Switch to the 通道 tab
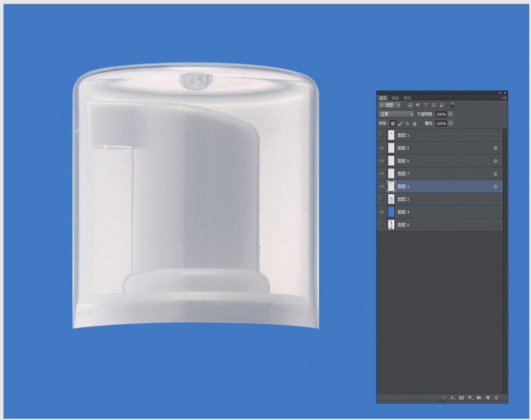Viewport: 531px width, 420px height. [x=395, y=98]
